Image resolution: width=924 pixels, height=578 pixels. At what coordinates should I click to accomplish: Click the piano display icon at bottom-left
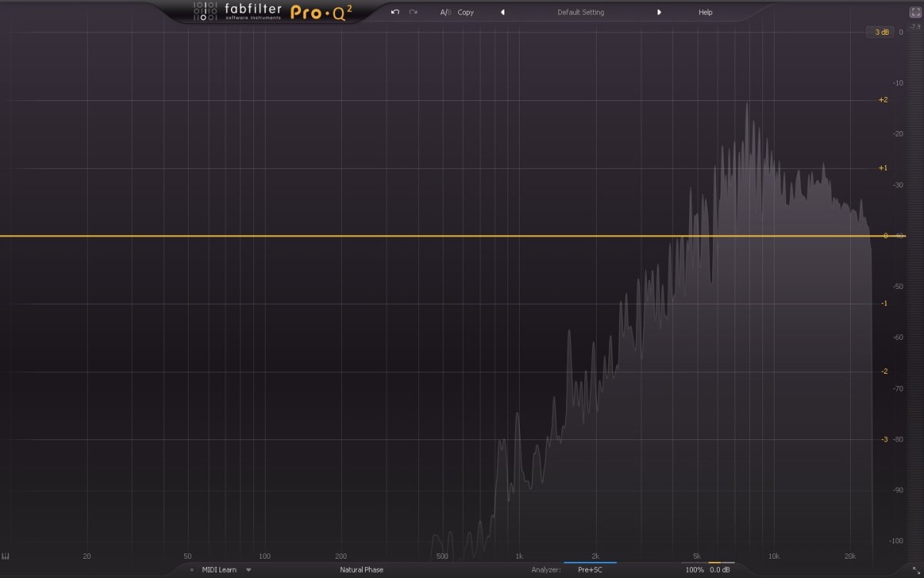pos(5,556)
